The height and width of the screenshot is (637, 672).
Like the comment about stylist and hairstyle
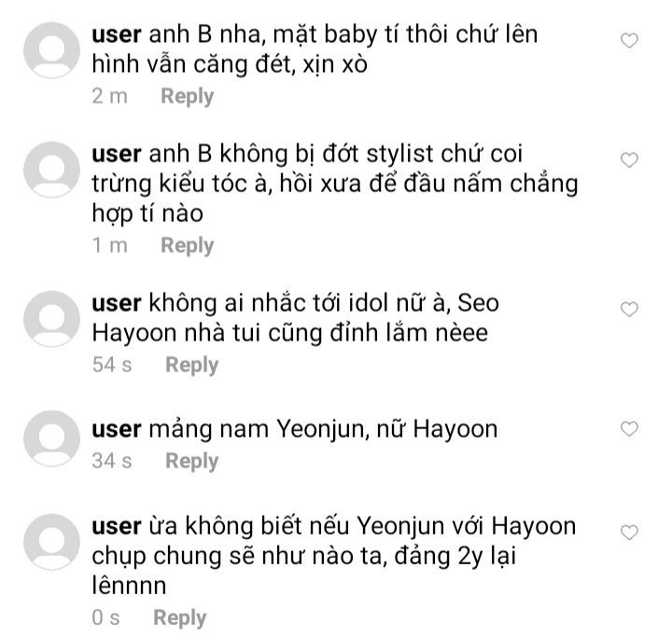(629, 159)
